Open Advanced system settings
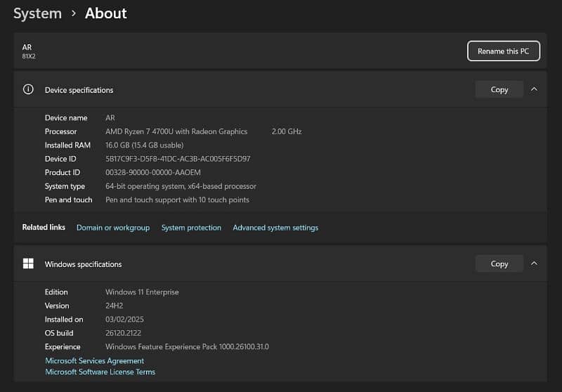 point(275,228)
